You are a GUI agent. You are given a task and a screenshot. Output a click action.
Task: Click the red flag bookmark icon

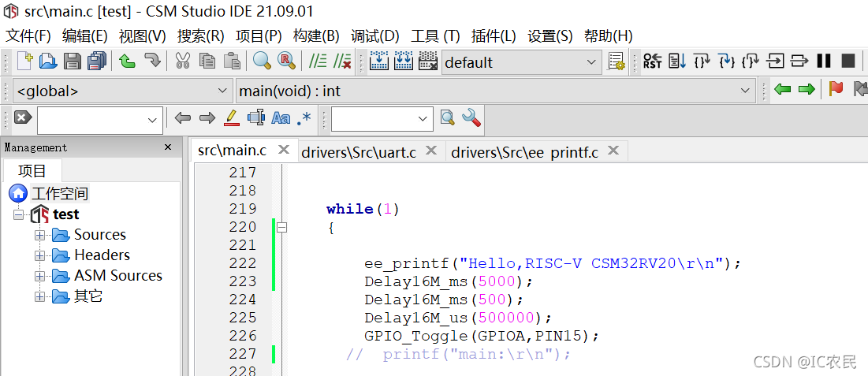click(x=836, y=90)
